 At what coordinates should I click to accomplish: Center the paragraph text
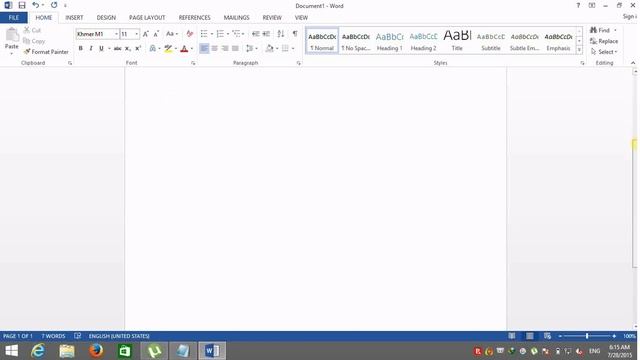[x=214, y=49]
